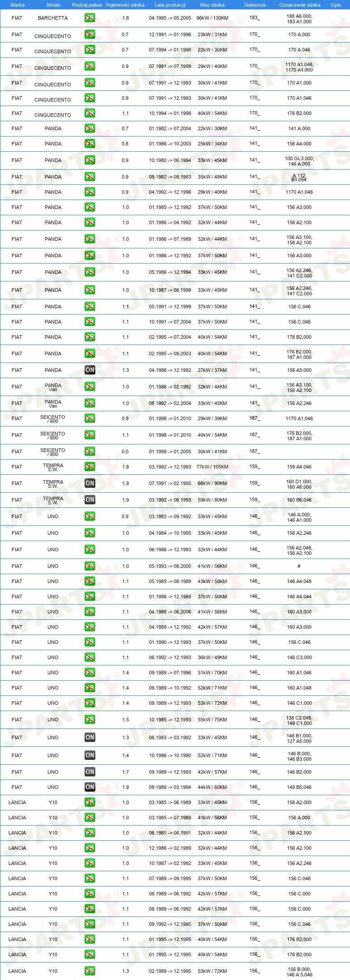The height and width of the screenshot is (980, 350).
Task: Click the # engine code cell
Action: [x=299, y=566]
